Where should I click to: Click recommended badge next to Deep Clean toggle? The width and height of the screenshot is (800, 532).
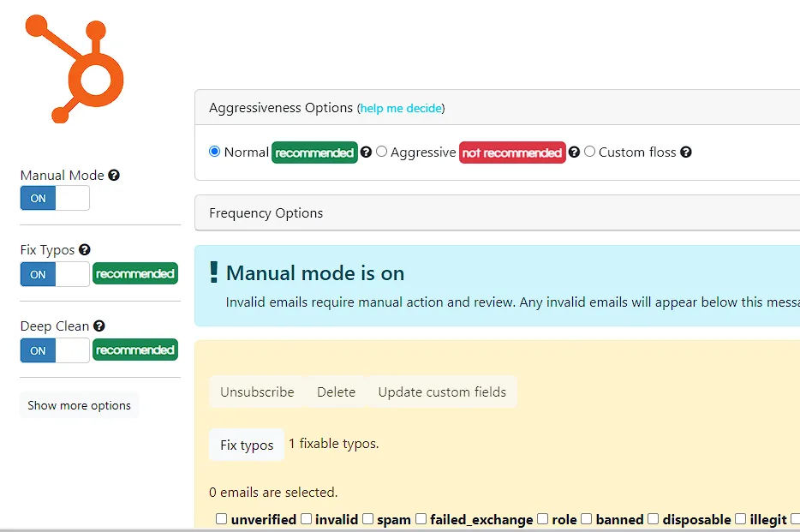tap(135, 350)
